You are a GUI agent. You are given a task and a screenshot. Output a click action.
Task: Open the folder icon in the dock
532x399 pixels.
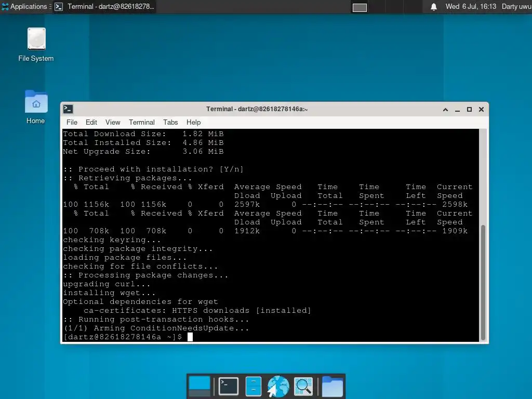click(332, 386)
